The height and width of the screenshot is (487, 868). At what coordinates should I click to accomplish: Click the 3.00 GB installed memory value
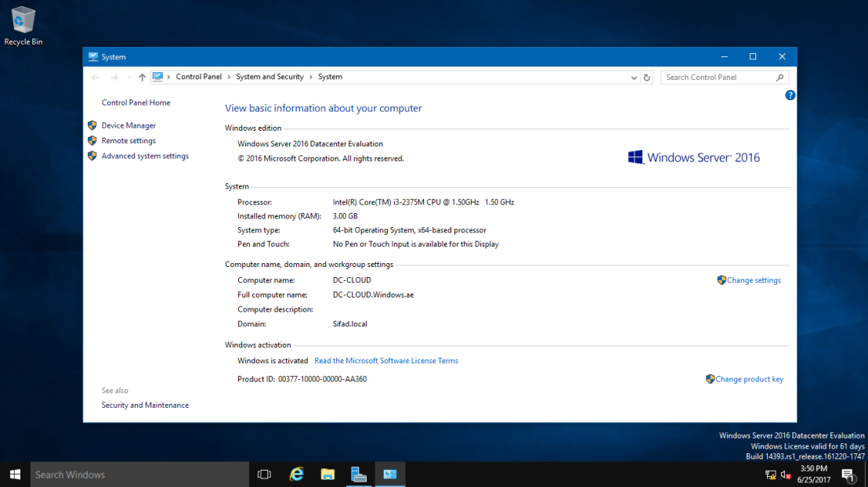click(345, 216)
